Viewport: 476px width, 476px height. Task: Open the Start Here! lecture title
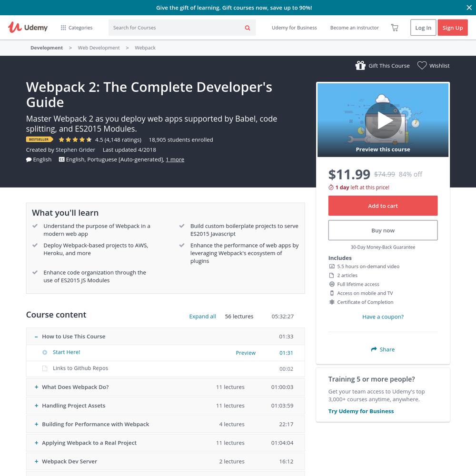(x=67, y=352)
